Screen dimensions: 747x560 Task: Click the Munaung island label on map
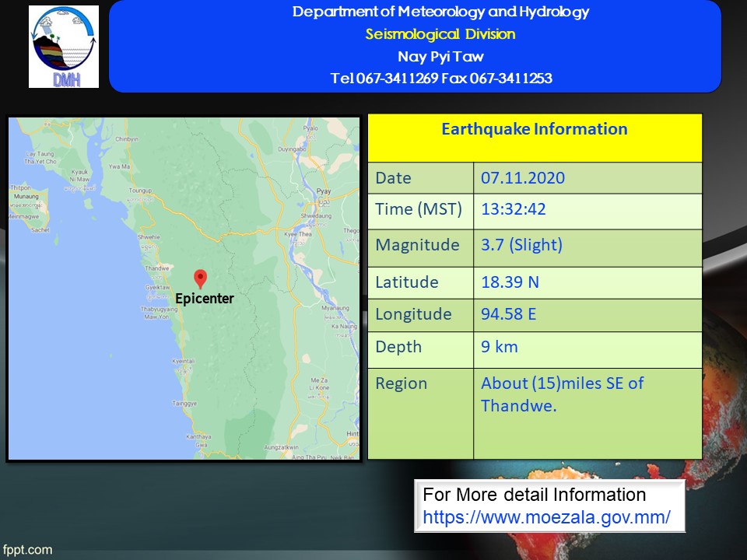click(x=26, y=198)
